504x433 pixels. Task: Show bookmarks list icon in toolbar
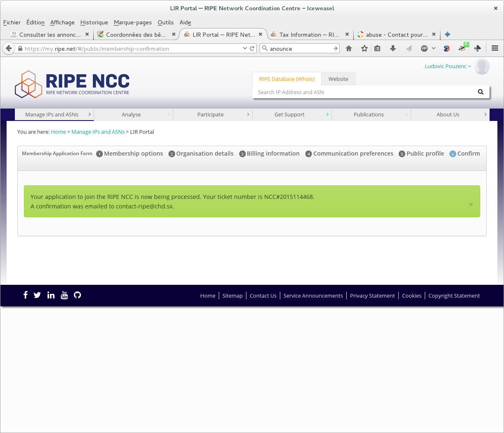pyautogui.click(x=377, y=48)
